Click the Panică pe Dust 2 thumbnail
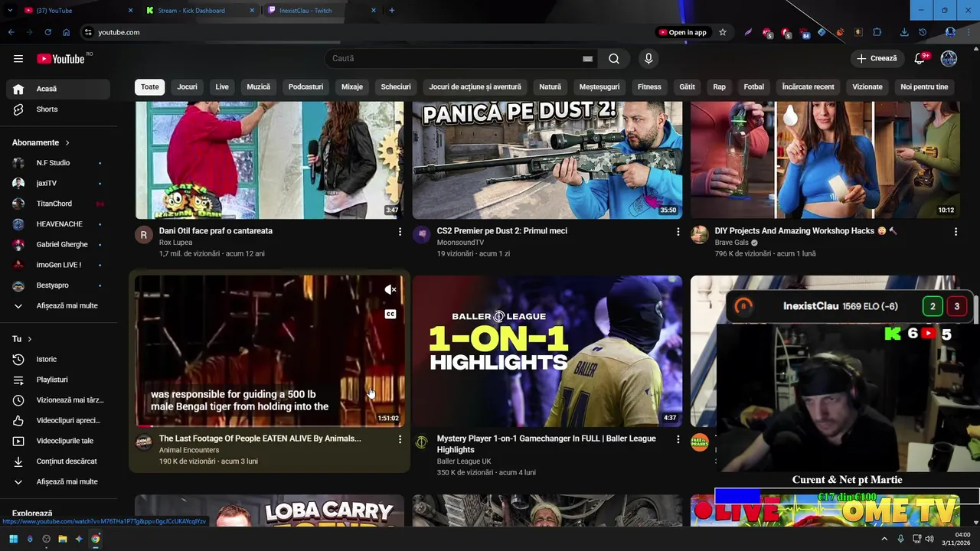The width and height of the screenshot is (980, 551). (547, 160)
